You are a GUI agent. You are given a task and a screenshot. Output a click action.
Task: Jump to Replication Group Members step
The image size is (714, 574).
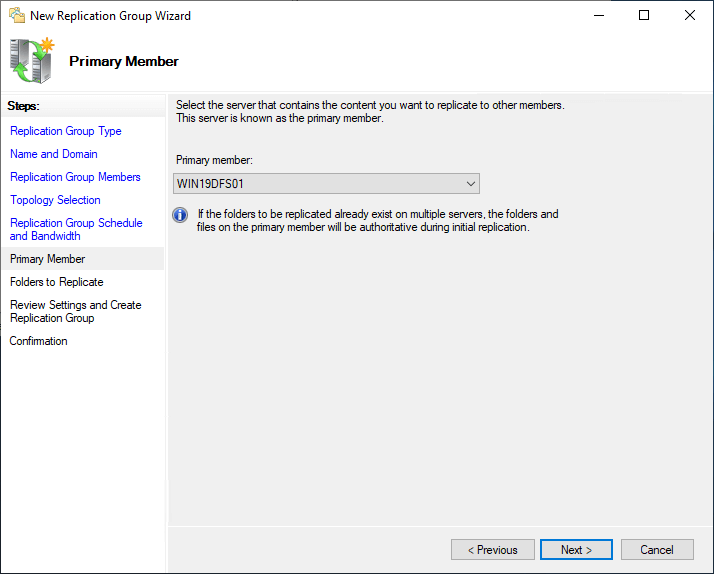(75, 177)
